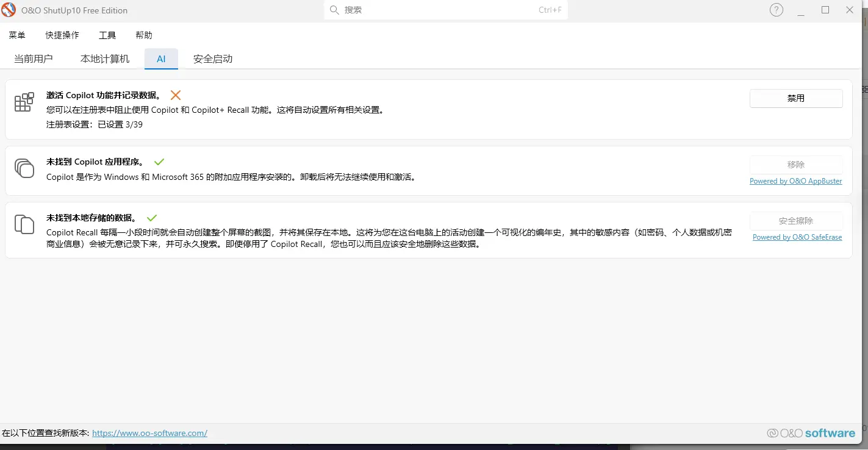
Task: Switch to the 安全启动 tab
Action: (x=213, y=59)
